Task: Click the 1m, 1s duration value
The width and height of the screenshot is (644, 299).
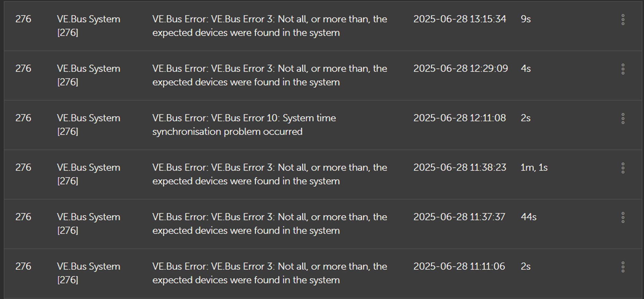Action: [534, 167]
